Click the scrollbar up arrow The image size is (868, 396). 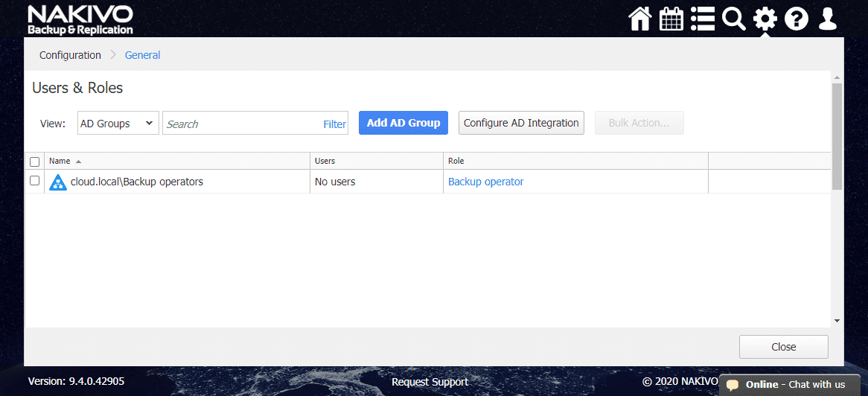pos(837,77)
